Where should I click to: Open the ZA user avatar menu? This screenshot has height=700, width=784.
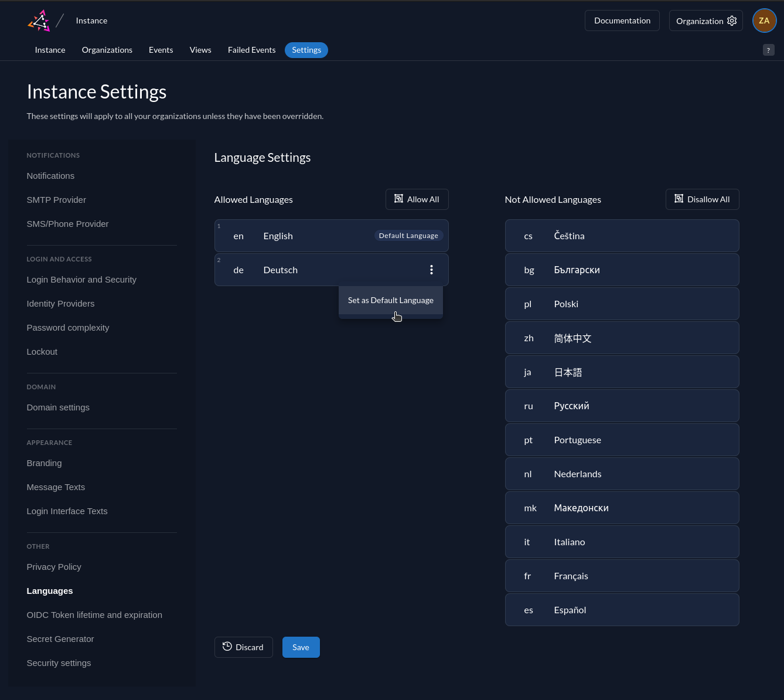pos(764,21)
